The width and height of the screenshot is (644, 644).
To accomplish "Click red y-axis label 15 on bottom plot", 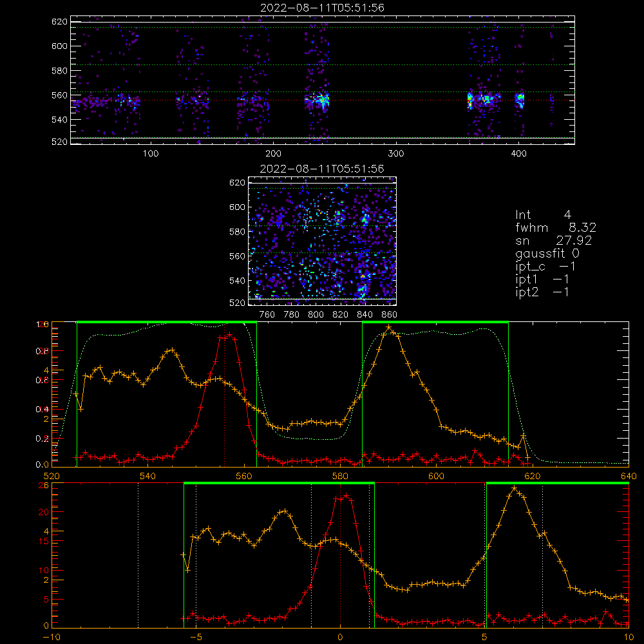I will tap(44, 542).
